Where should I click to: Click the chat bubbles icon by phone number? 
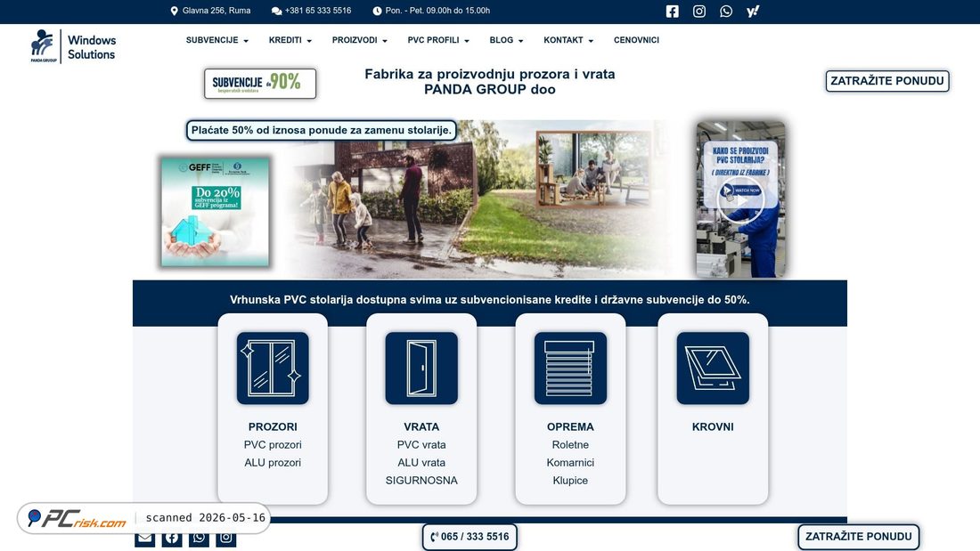click(276, 11)
